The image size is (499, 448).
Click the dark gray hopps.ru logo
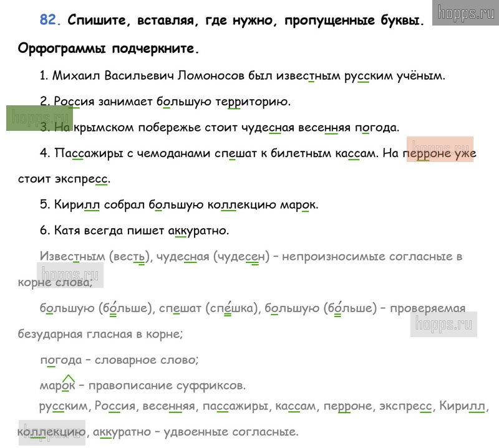click(x=465, y=12)
